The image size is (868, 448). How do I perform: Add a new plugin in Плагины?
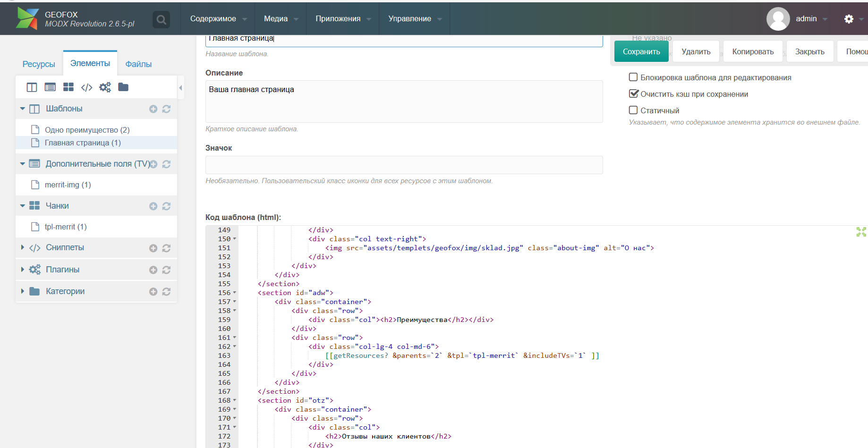[153, 270]
